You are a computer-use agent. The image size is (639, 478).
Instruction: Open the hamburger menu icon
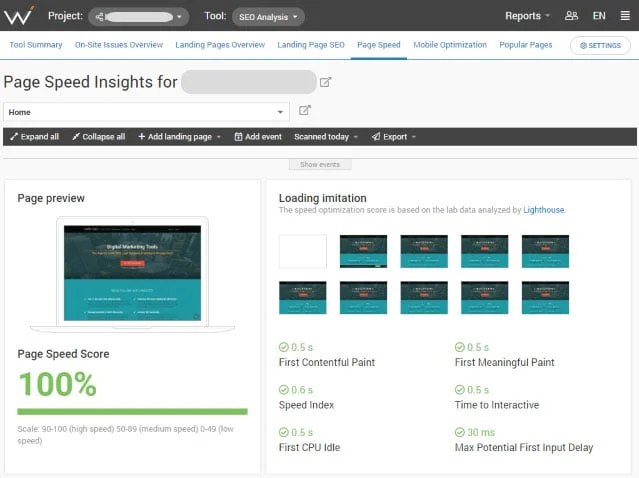tap(625, 16)
